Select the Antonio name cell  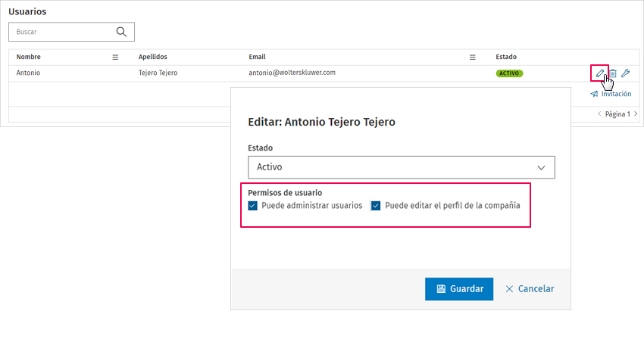point(28,73)
